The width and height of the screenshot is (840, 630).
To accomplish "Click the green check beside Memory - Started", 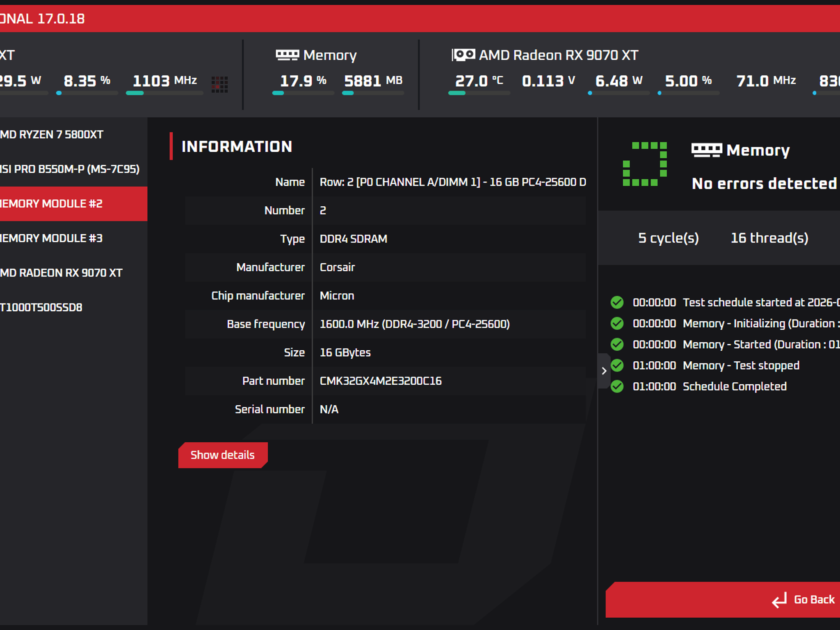I will [x=617, y=344].
